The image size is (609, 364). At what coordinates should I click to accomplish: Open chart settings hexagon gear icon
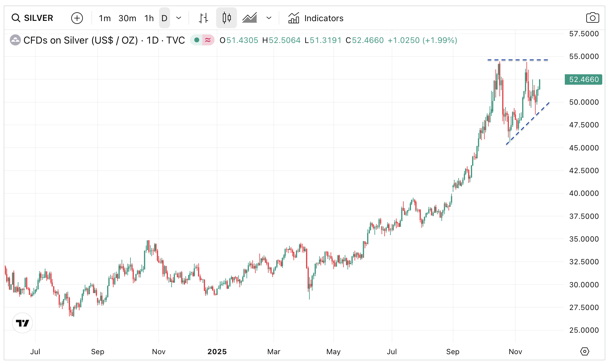(x=584, y=351)
